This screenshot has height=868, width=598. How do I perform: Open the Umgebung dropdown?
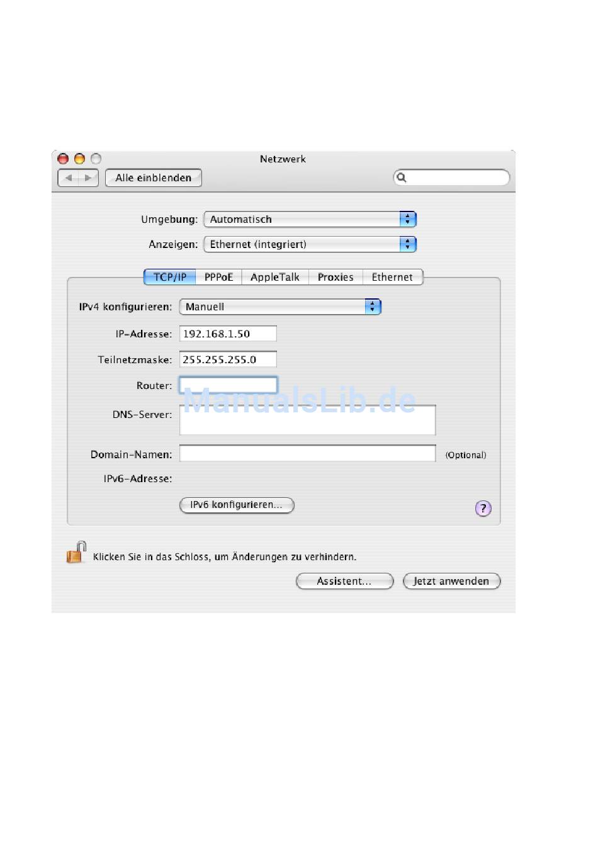click(x=310, y=219)
